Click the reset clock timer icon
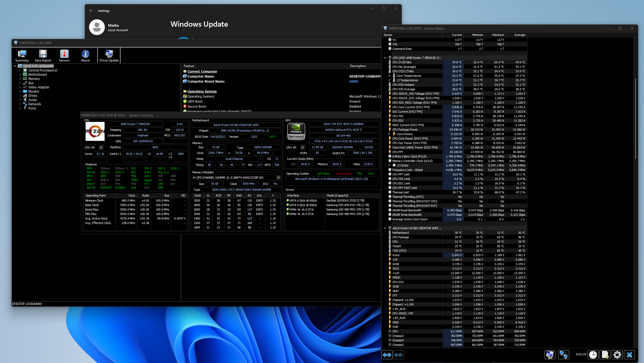The height and width of the screenshot is (363, 644). [593, 355]
